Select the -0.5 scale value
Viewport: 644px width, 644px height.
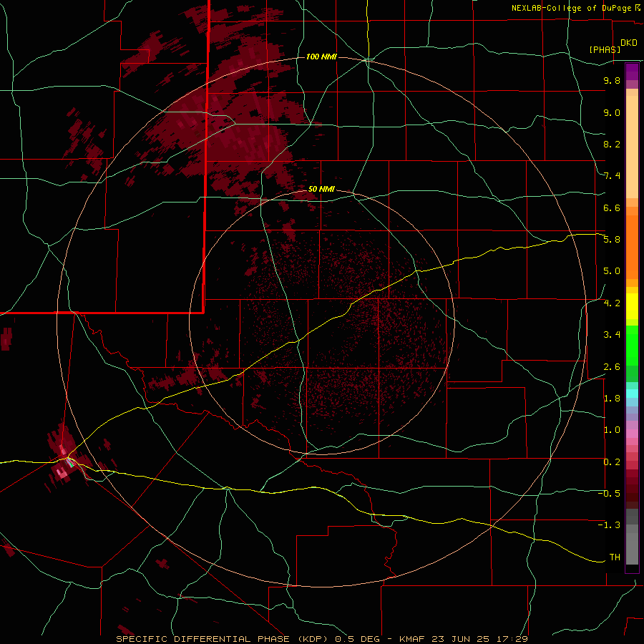point(609,494)
